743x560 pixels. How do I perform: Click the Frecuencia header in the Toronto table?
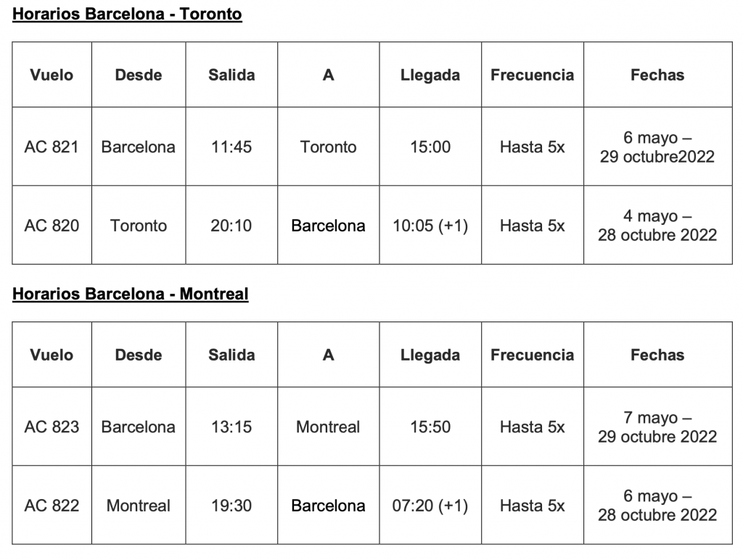532,75
